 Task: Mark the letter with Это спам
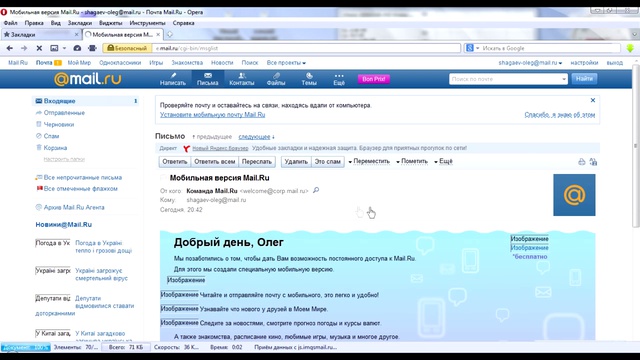click(x=327, y=162)
